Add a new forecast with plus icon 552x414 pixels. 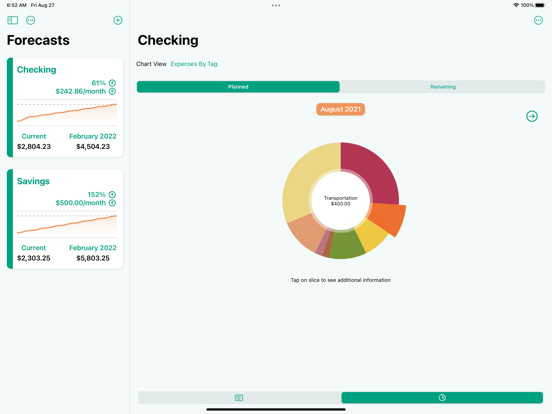click(118, 20)
